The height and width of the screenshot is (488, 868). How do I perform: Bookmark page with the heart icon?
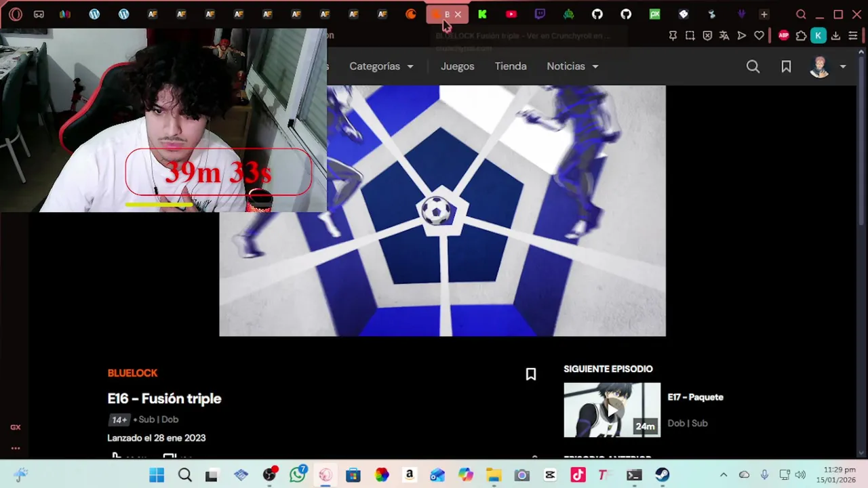[x=759, y=36]
